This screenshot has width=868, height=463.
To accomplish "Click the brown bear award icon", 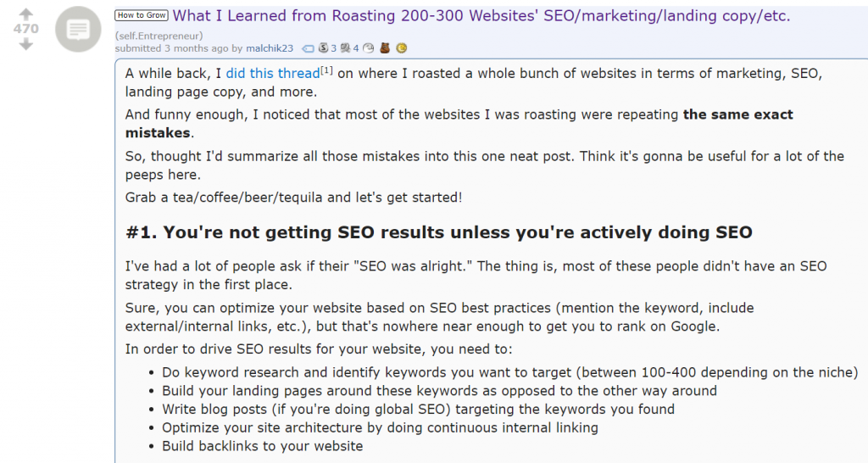I will pyautogui.click(x=385, y=48).
